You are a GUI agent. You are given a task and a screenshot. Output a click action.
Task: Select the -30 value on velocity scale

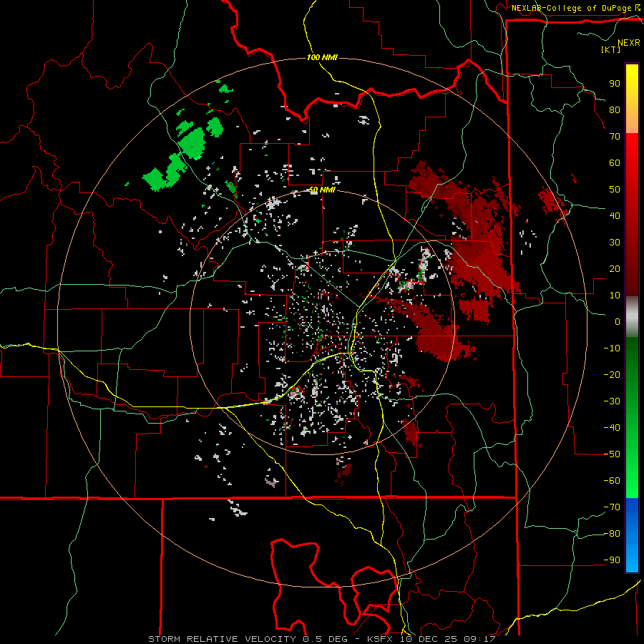[x=612, y=401]
